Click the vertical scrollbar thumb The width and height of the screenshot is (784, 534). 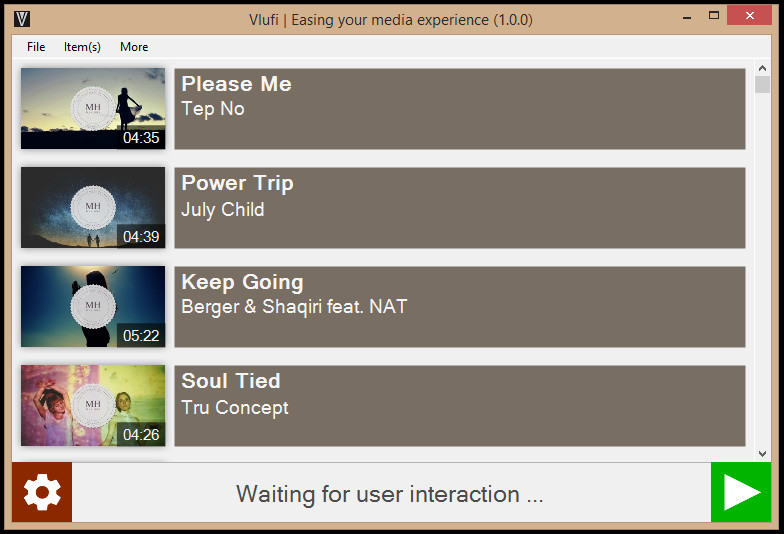(762, 84)
